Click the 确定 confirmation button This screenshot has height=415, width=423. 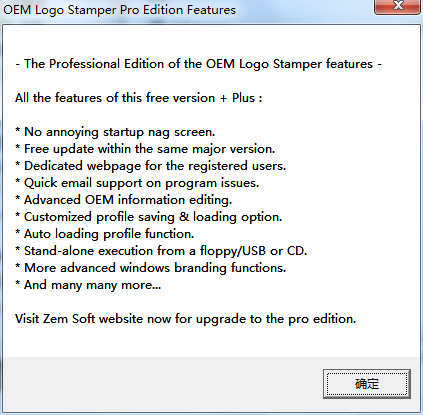pyautogui.click(x=367, y=384)
